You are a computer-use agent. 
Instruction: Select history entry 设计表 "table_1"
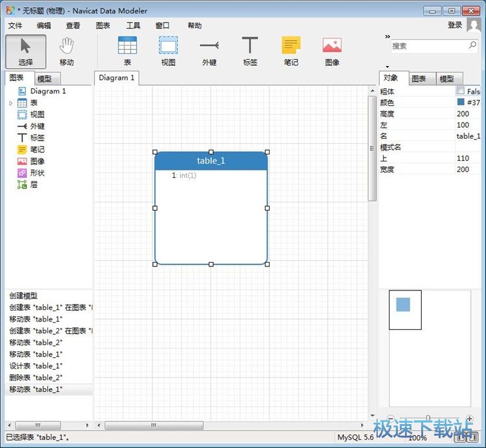pos(36,366)
